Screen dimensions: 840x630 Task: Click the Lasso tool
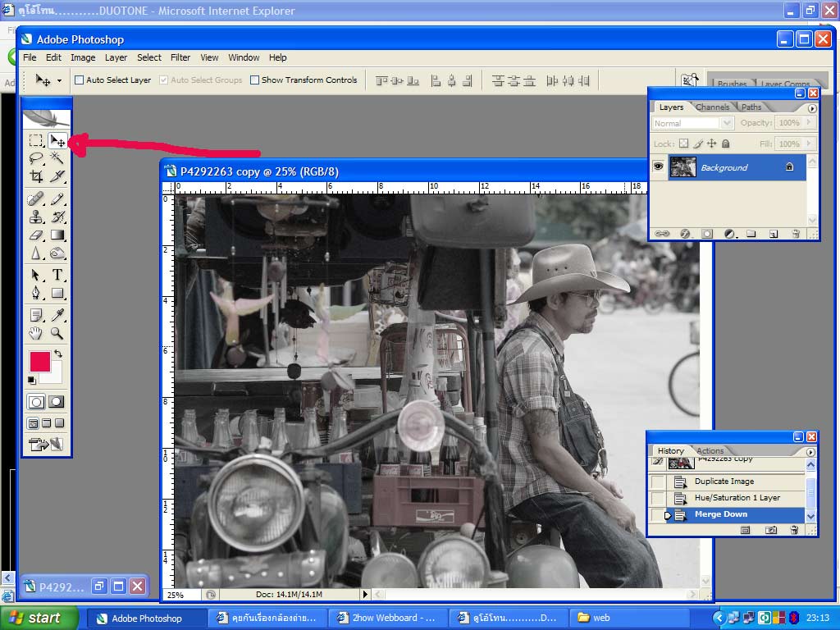(36, 158)
